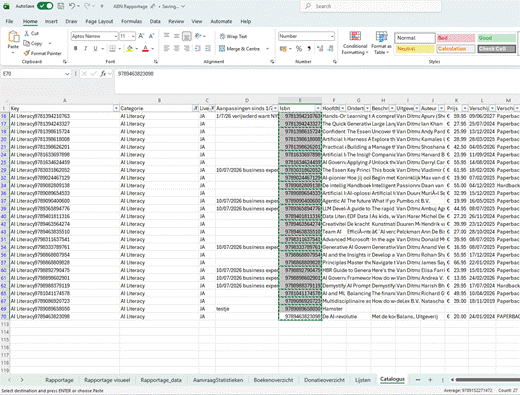The image size is (520, 395).
Task: Toggle Bold formatting
Action: point(76,49)
